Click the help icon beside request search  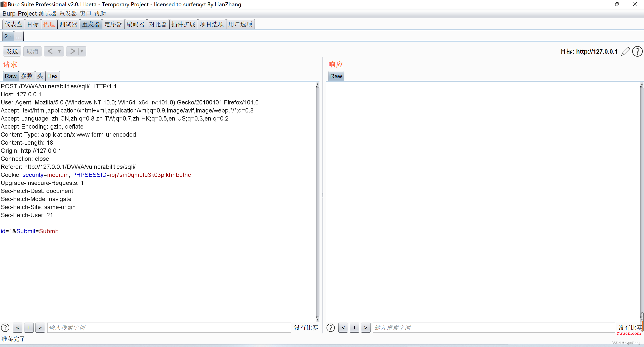tap(5, 328)
